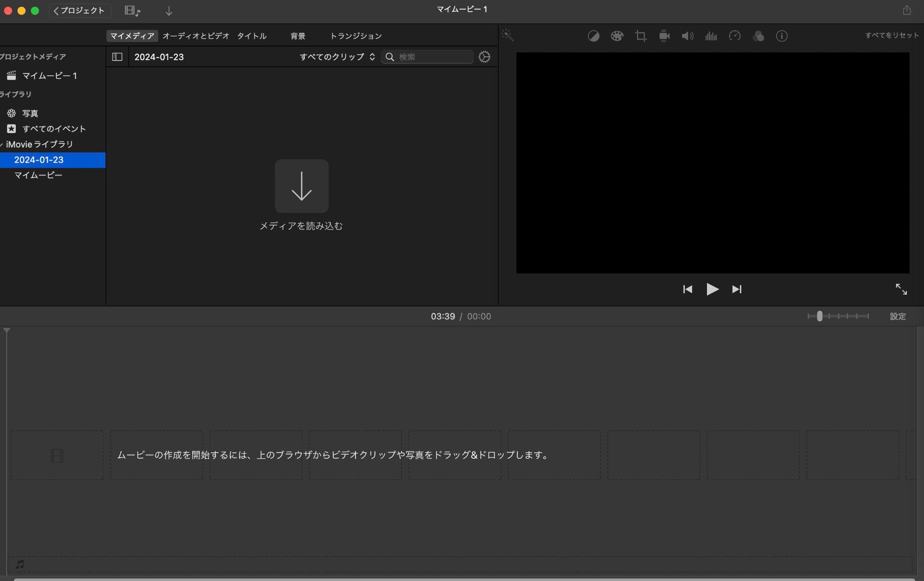Open the volume speaker tool

point(688,36)
